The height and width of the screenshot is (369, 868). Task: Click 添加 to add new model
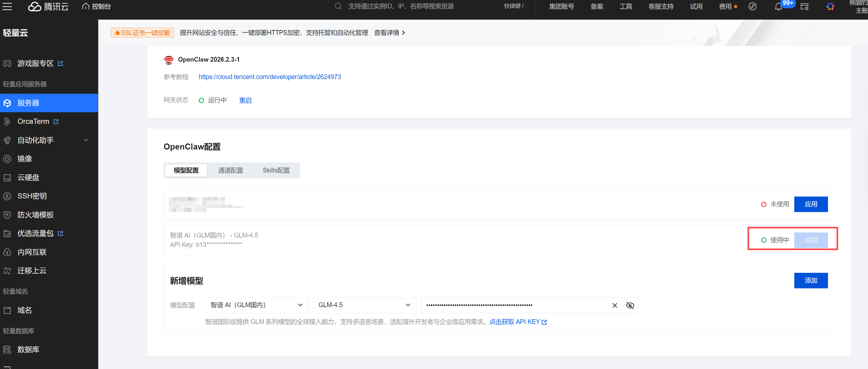pyautogui.click(x=811, y=281)
